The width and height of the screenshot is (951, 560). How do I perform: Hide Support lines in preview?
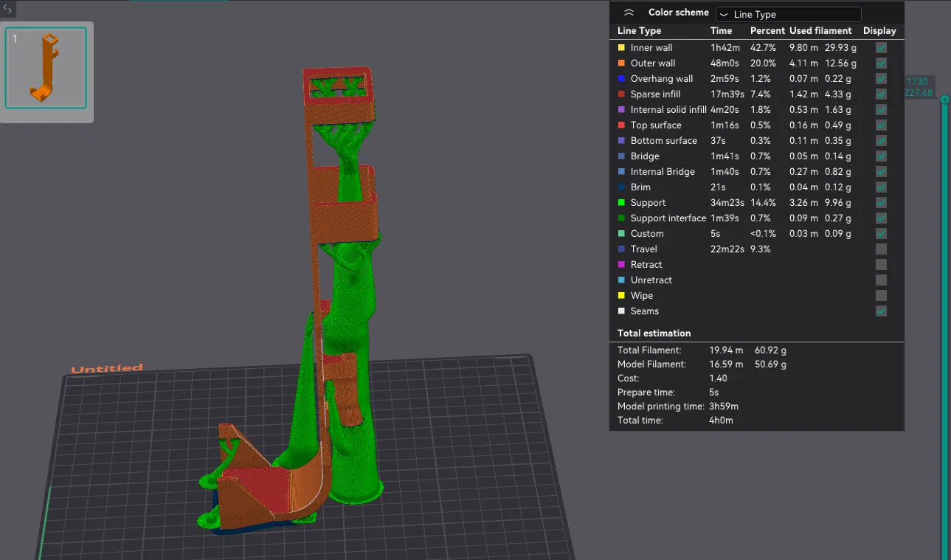pyautogui.click(x=881, y=203)
